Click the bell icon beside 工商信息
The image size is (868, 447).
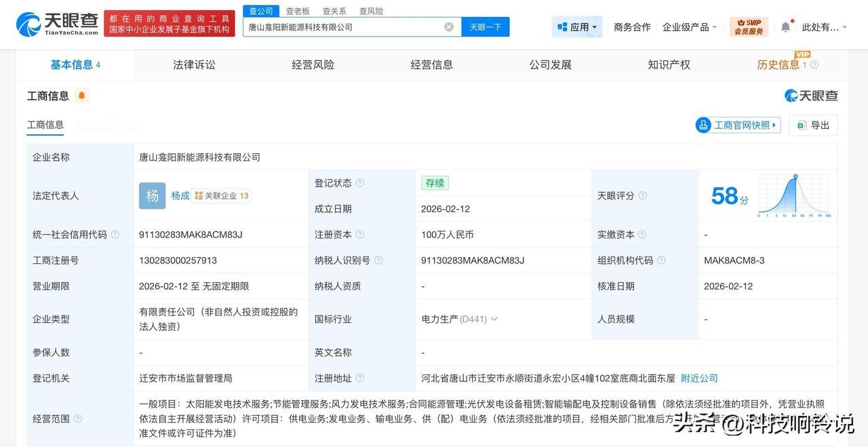pyautogui.click(x=81, y=96)
